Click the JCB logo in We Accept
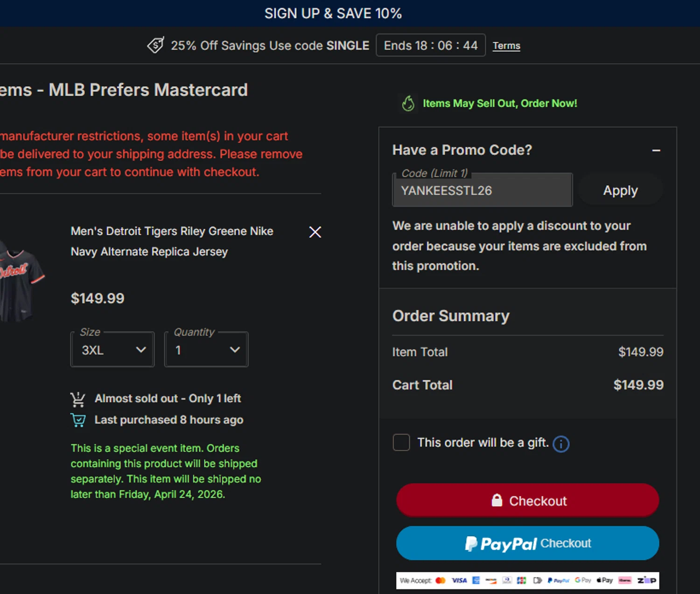The width and height of the screenshot is (700, 594). pos(521,580)
